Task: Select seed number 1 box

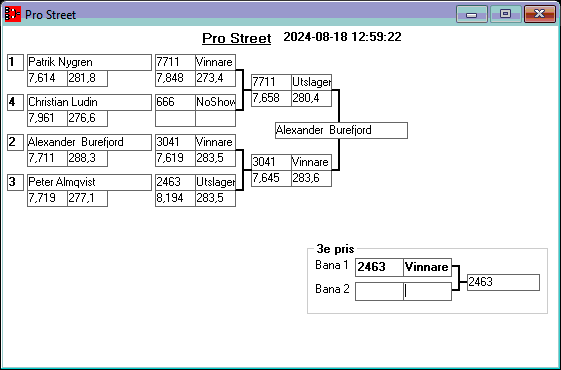Action: [x=15, y=62]
